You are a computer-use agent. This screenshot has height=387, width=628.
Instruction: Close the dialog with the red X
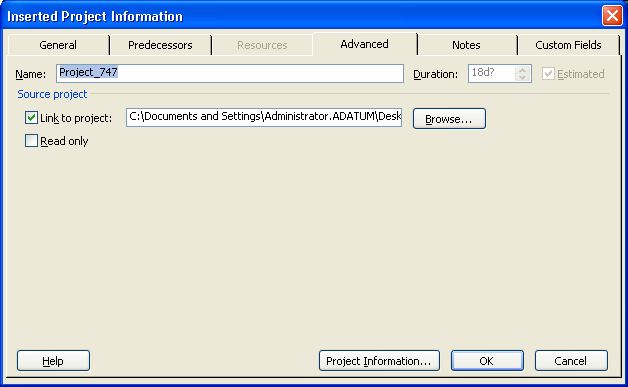click(x=612, y=16)
